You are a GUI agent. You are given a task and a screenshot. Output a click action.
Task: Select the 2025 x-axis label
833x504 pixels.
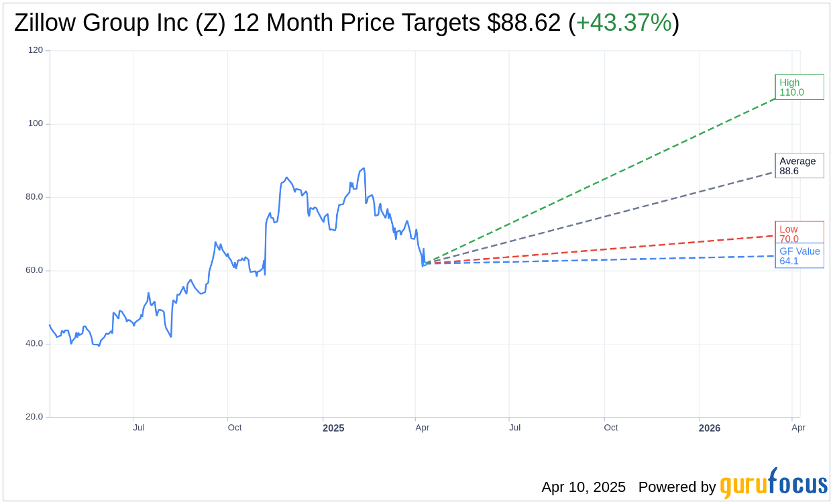coord(333,428)
